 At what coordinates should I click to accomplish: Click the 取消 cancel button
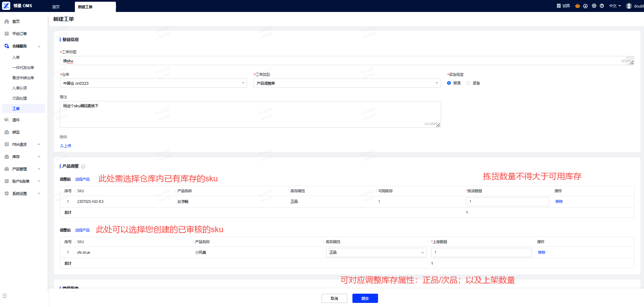334,298
